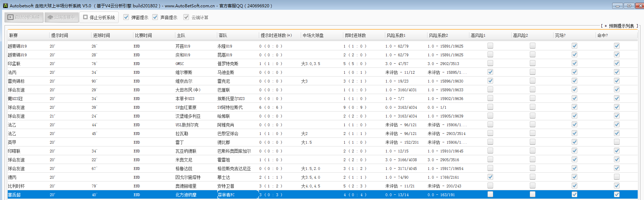Click the 云端连接中 cloud connection button
Image resolution: width=644 pixels, height=200 pixels.
pos(61,17)
